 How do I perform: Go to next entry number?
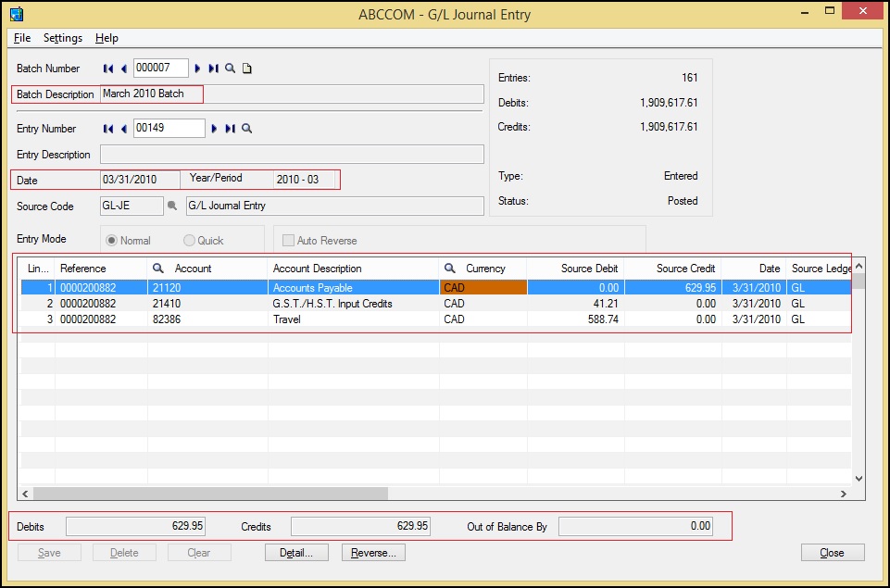(214, 129)
